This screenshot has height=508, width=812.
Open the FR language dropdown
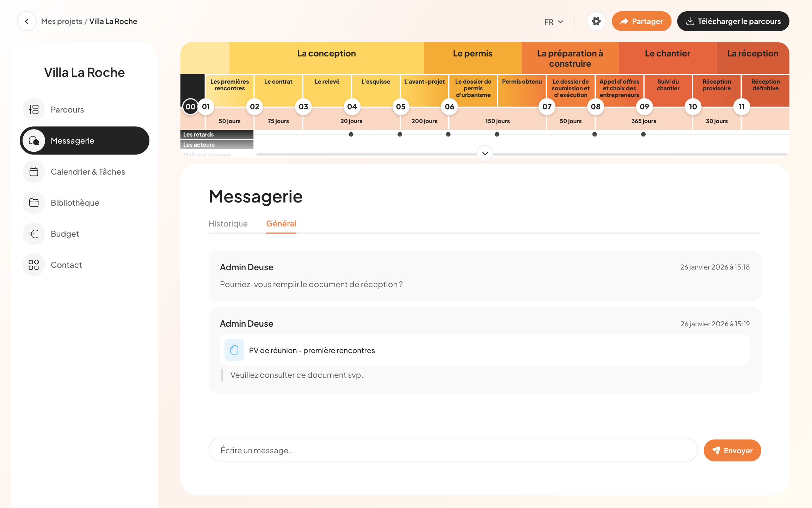pyautogui.click(x=554, y=22)
